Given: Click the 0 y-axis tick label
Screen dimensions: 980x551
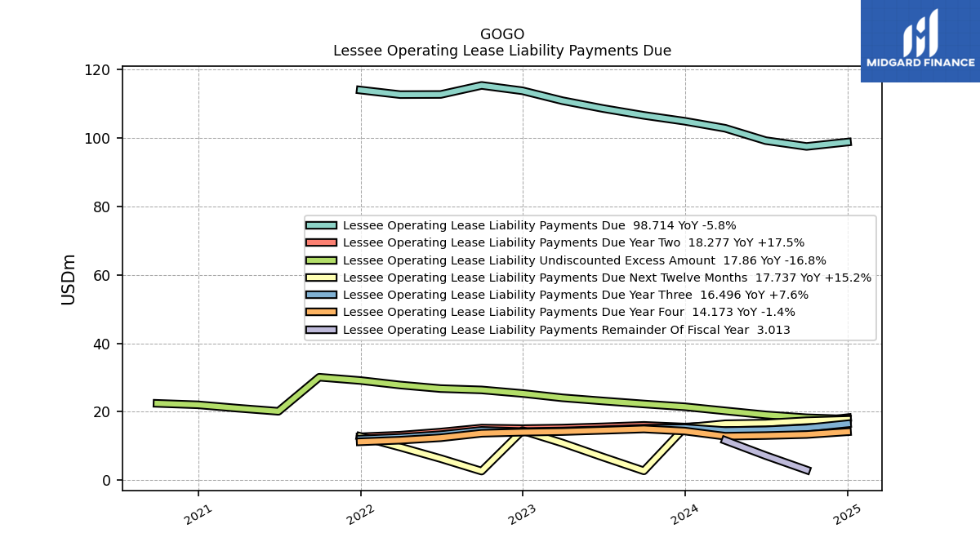Looking at the screenshot, I should tap(106, 481).
